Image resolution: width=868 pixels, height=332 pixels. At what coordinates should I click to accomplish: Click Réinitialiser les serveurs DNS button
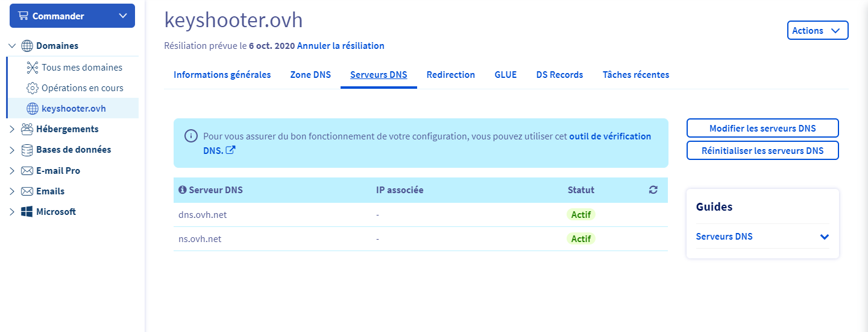tap(763, 150)
